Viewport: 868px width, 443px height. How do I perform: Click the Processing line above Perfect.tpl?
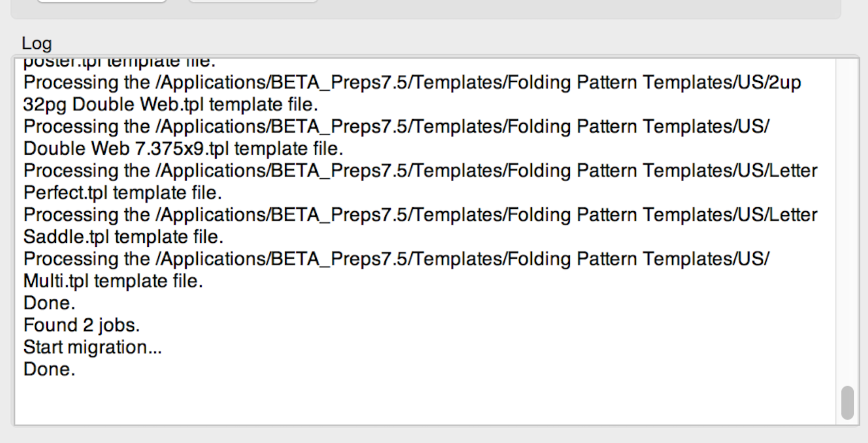tap(420, 171)
